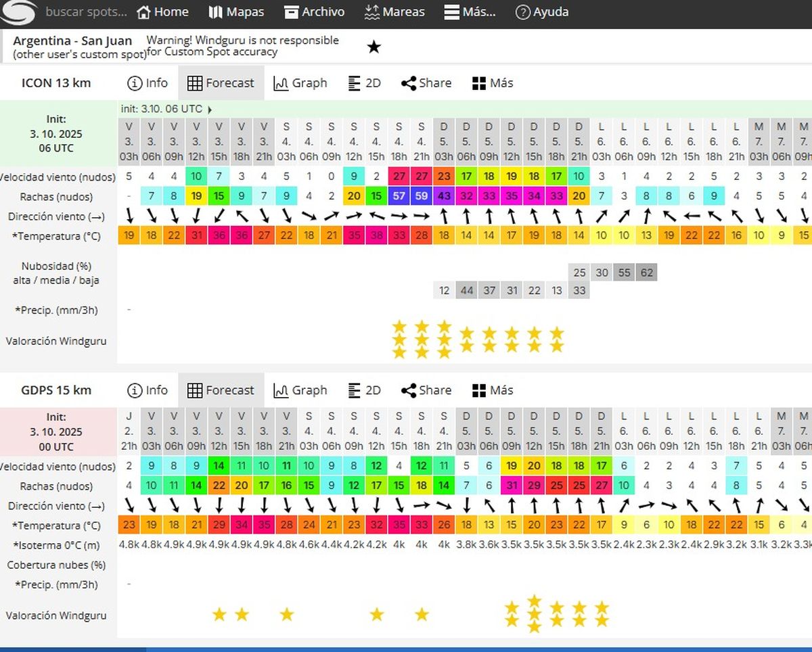Expand the Más... hamburger menu

coord(470,12)
